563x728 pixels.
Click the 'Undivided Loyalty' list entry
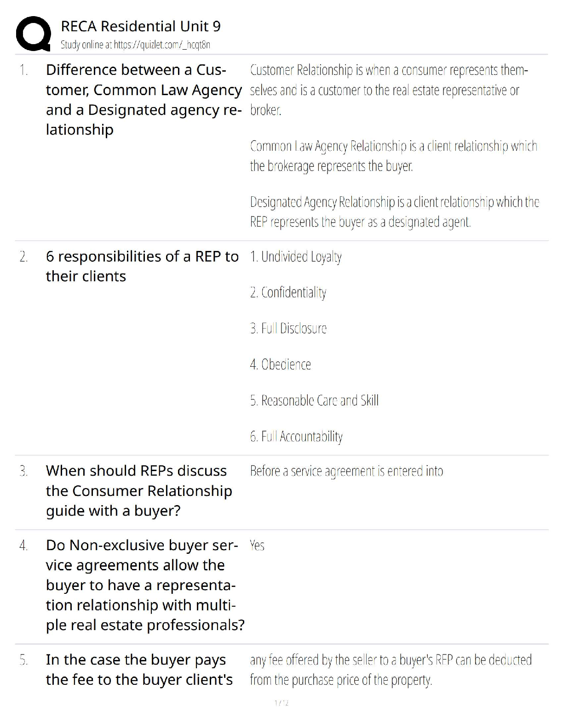click(x=296, y=256)
